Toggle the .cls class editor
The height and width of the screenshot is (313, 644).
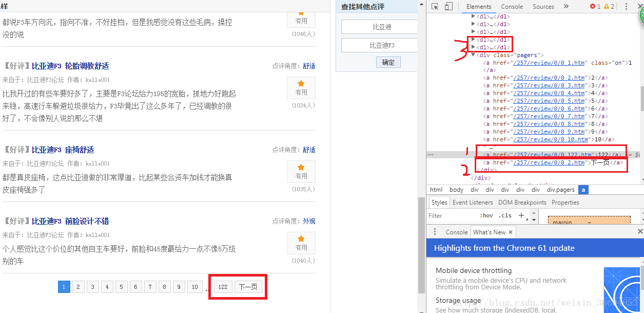coord(505,215)
